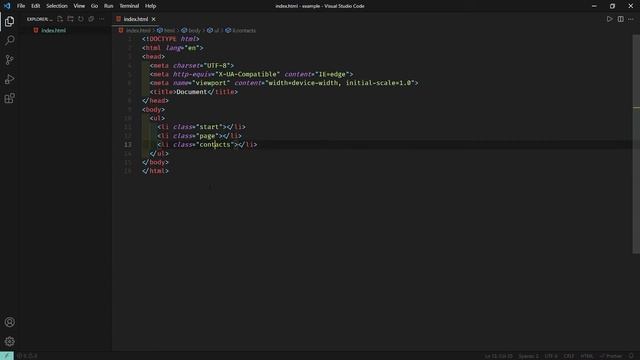Image resolution: width=640 pixels, height=360 pixels.
Task: Click line number 13 in the gutter
Action: click(x=128, y=144)
